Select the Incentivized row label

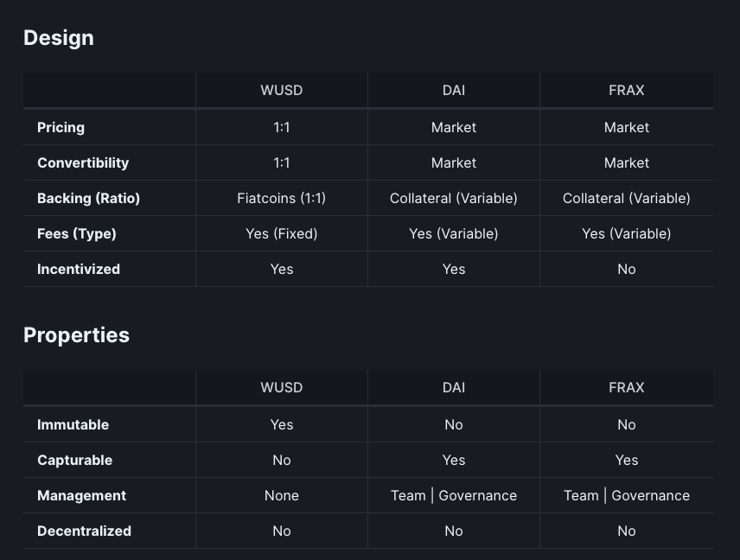(79, 269)
